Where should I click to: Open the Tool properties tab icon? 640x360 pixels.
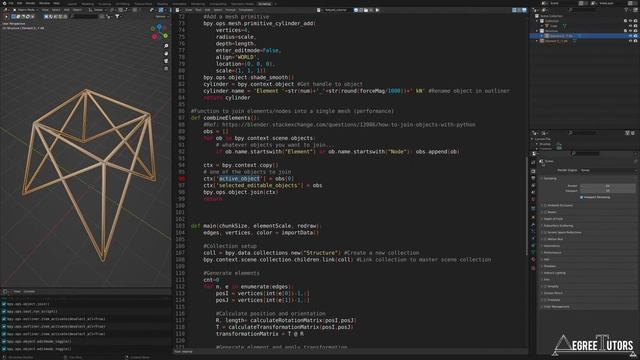click(533, 162)
